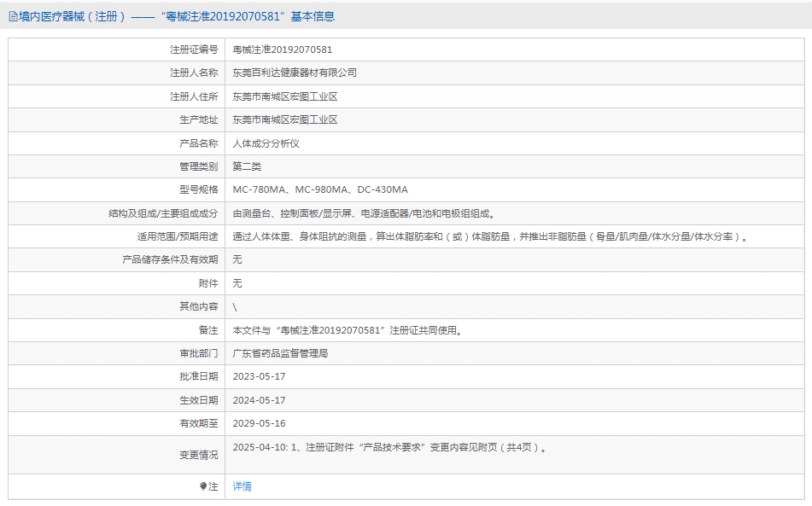Click the 注册证编号 label cell
The height and width of the screenshot is (506, 812).
point(116,49)
